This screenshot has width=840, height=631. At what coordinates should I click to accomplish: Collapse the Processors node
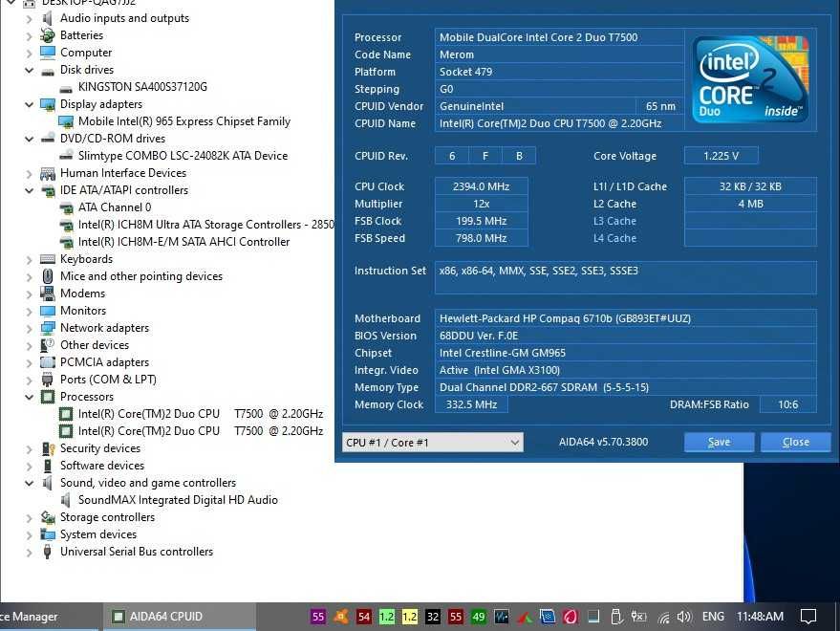pyautogui.click(x=29, y=397)
